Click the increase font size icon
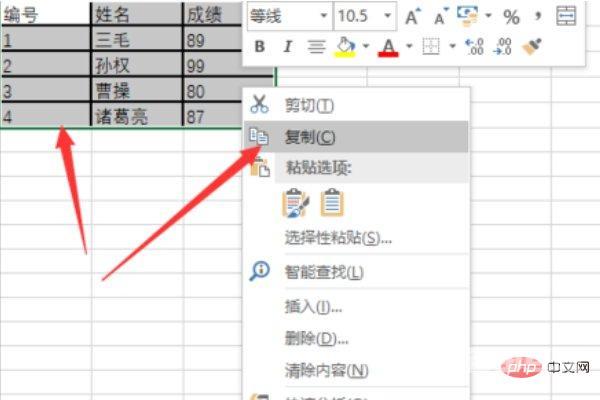This screenshot has height=400, width=600. [x=413, y=17]
